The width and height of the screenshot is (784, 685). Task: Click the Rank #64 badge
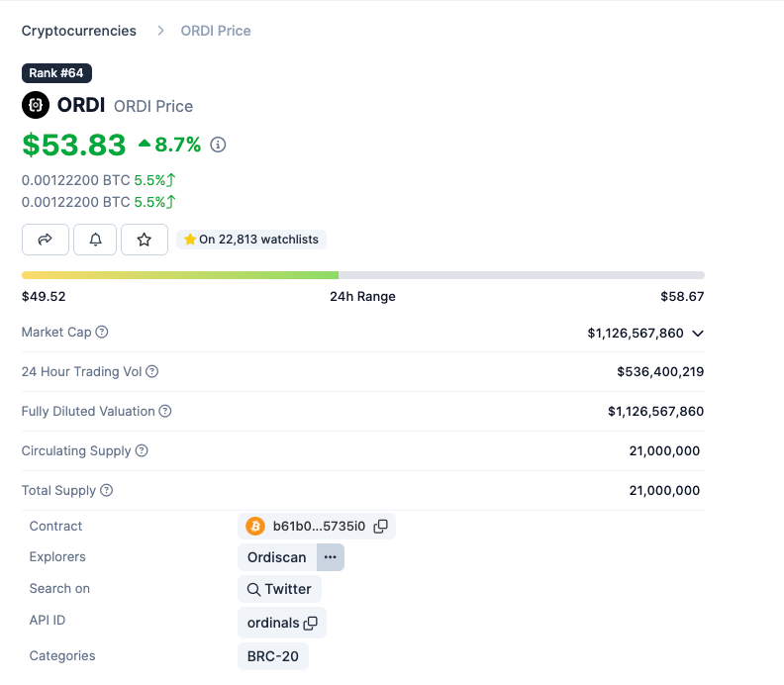click(x=56, y=73)
